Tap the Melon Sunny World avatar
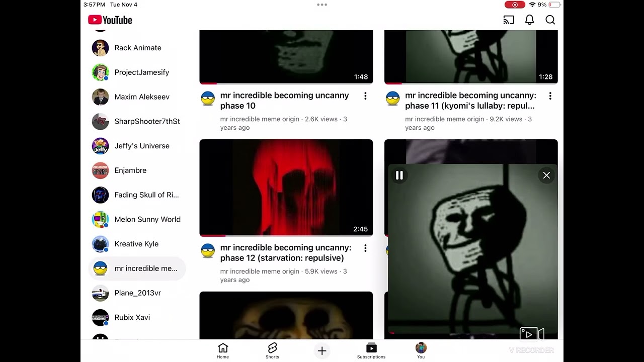 click(100, 219)
